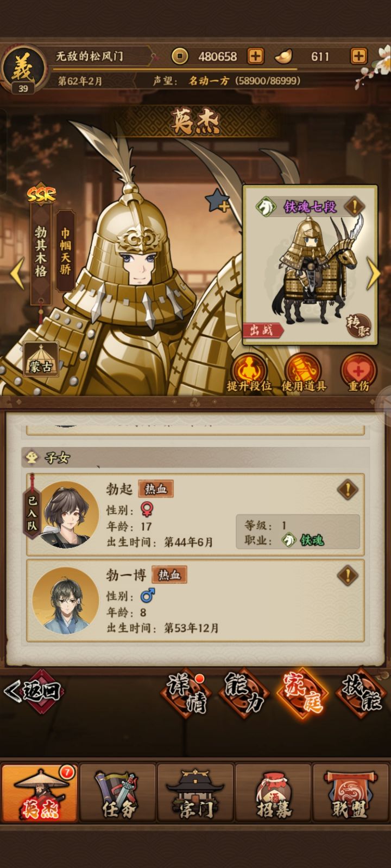The width and height of the screenshot is (391, 868).
Task: Tap the star plus icon above hero
Action: (217, 201)
